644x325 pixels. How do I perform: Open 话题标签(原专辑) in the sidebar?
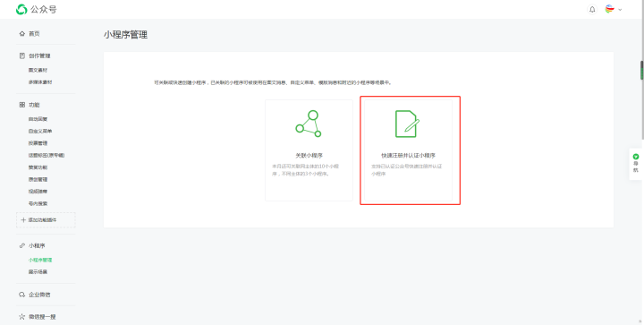tap(47, 155)
